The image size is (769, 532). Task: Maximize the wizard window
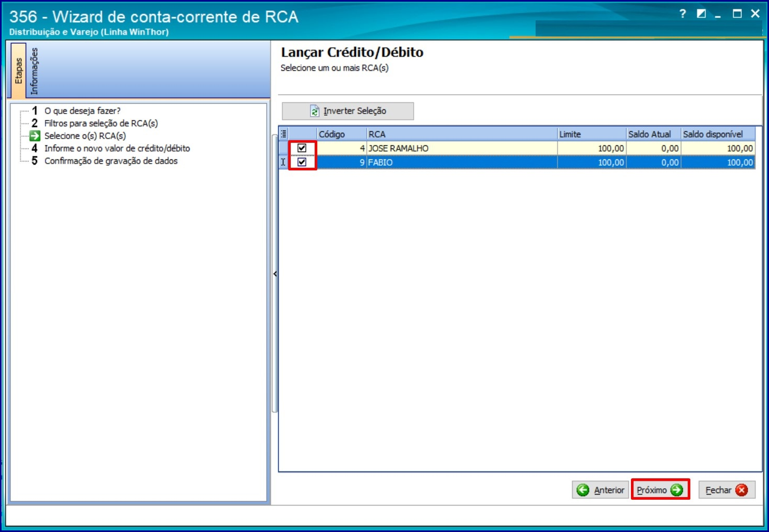point(737,14)
